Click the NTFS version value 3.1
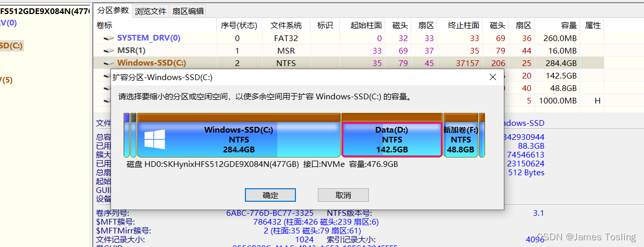 click(x=538, y=213)
